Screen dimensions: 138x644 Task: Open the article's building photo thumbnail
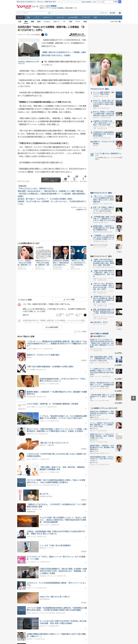point(29,49)
